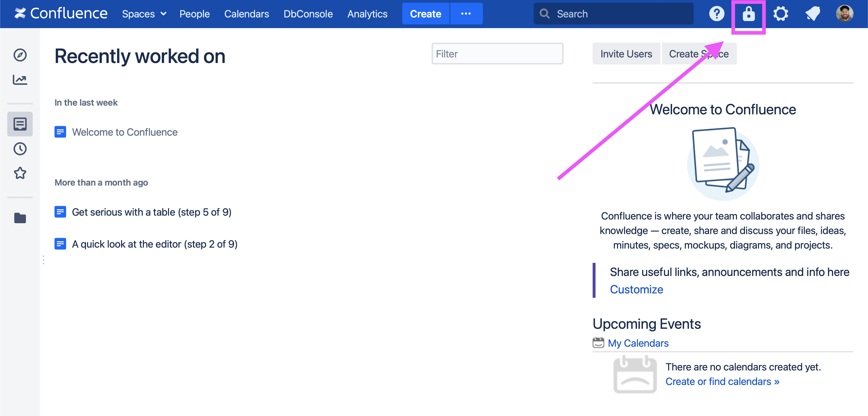Click the padlock secure admin icon
Screen dimensions: 868x416
[x=748, y=14]
